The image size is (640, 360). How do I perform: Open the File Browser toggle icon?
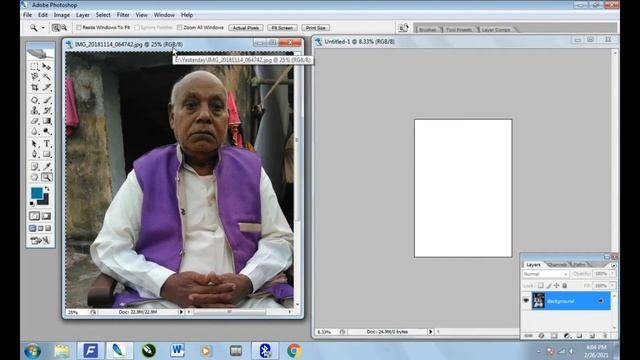click(x=403, y=27)
